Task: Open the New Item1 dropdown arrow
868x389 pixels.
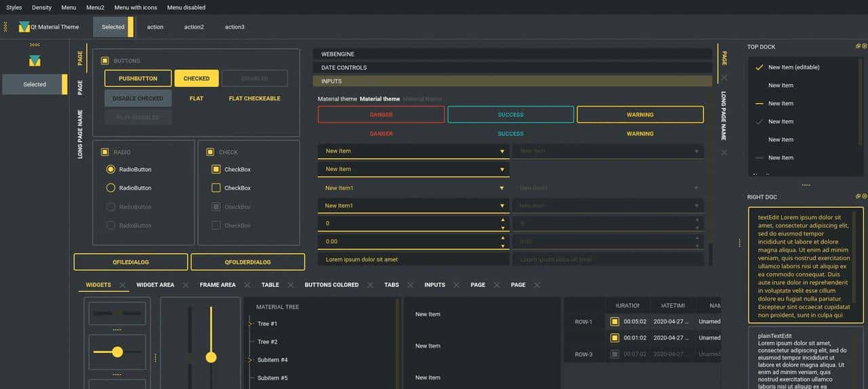Action: pyautogui.click(x=502, y=188)
